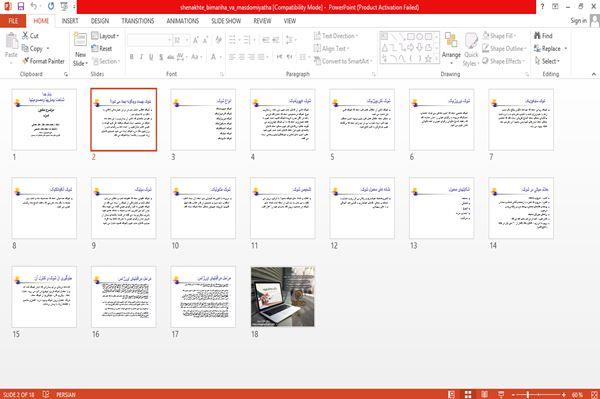The height and width of the screenshot is (399, 600).
Task: Click PERSIAN language indicator
Action: tap(66, 394)
